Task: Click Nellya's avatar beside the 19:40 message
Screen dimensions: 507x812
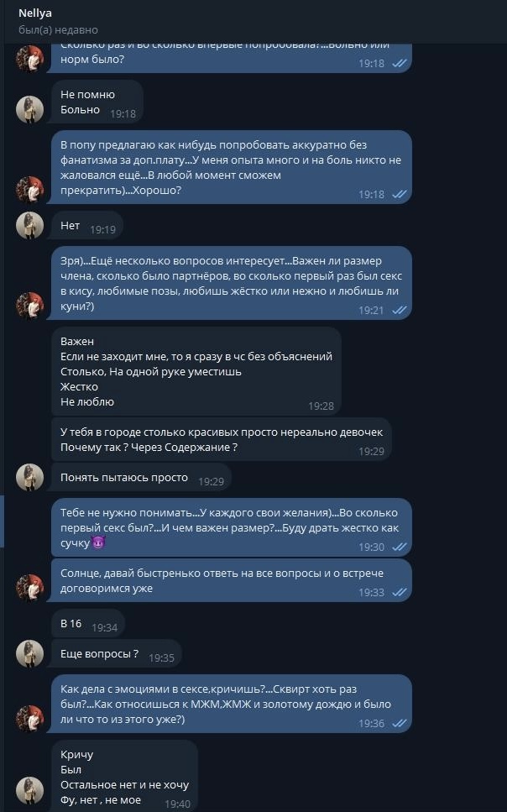Action: (30, 791)
